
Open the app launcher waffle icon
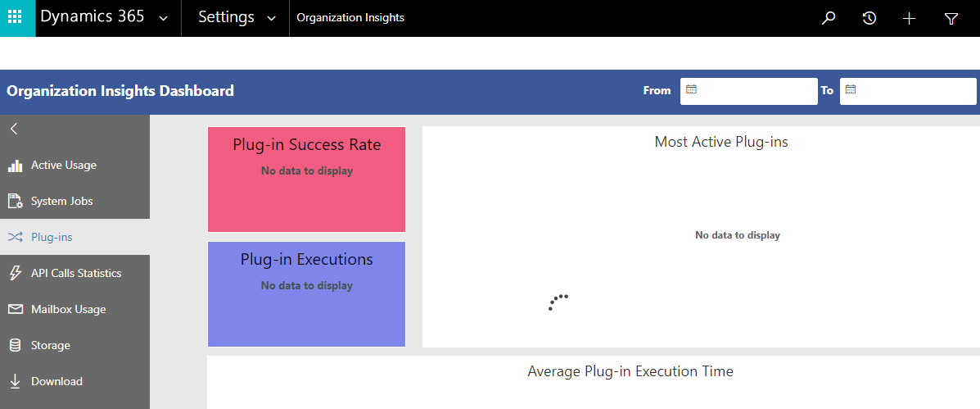point(17,18)
